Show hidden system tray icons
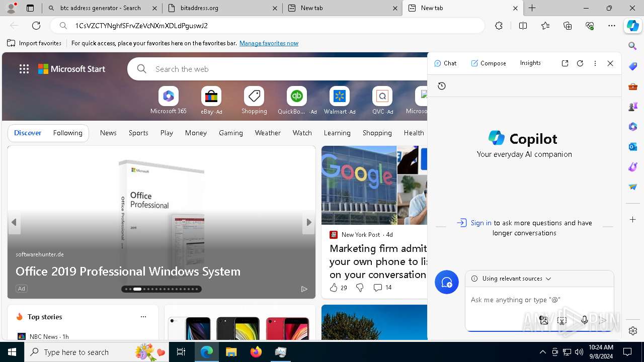Image resolution: width=644 pixels, height=362 pixels. [x=542, y=352]
